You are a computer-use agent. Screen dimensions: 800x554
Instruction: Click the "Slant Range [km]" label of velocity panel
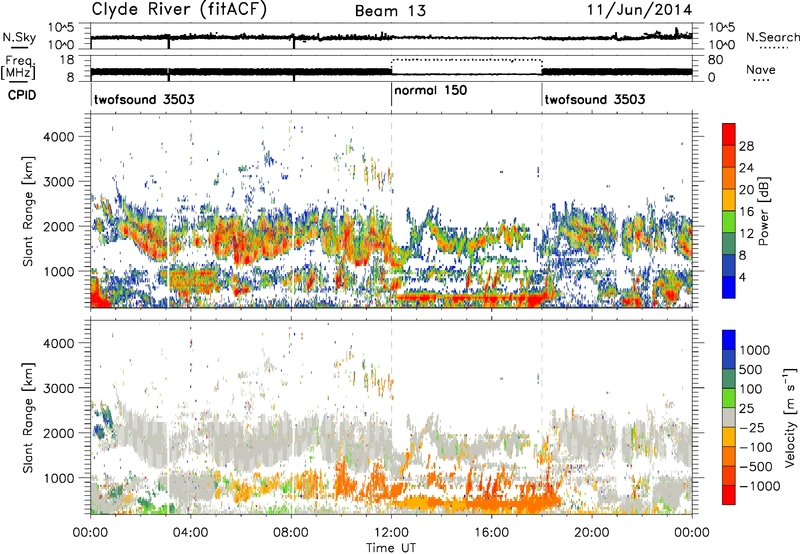point(28,417)
